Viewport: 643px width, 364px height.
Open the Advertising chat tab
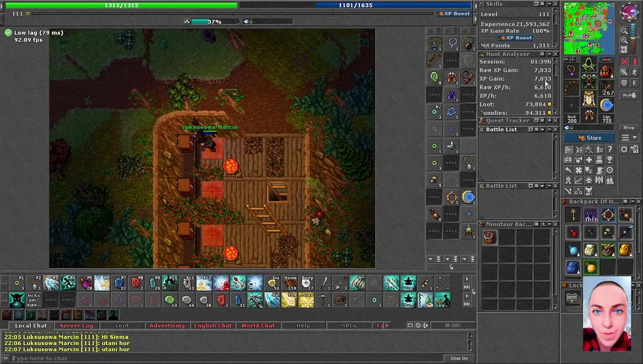[167, 326]
